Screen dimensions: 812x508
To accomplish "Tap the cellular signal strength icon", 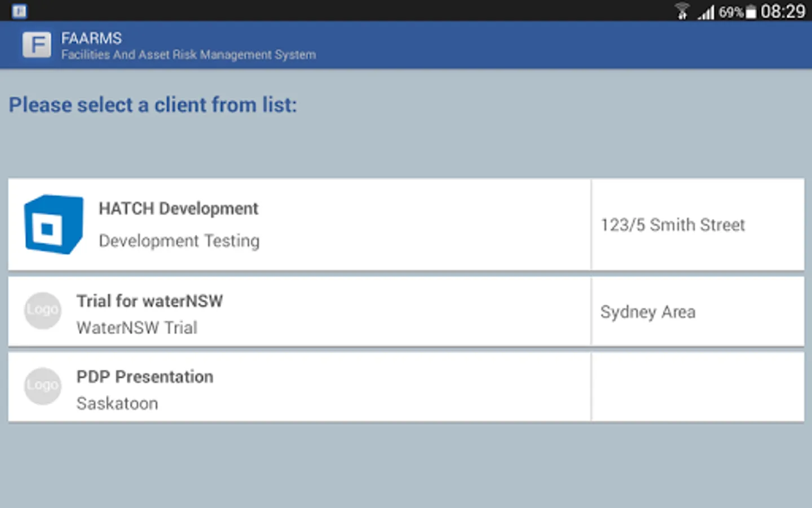I will click(x=706, y=12).
